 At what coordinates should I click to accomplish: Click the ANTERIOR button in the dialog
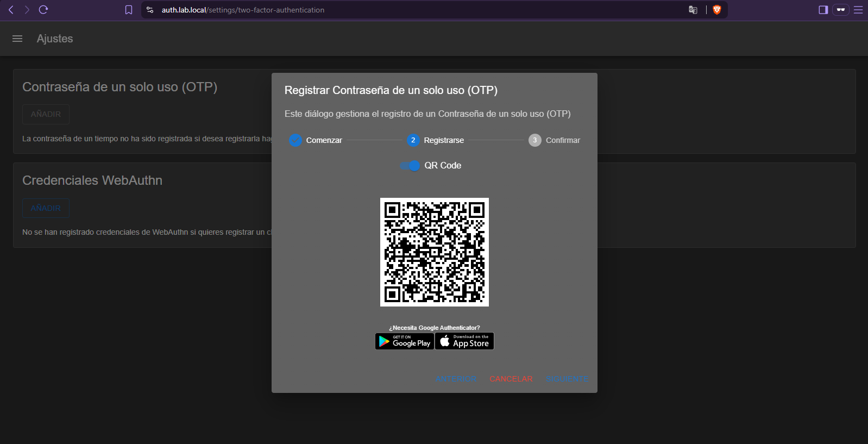[456, 379]
